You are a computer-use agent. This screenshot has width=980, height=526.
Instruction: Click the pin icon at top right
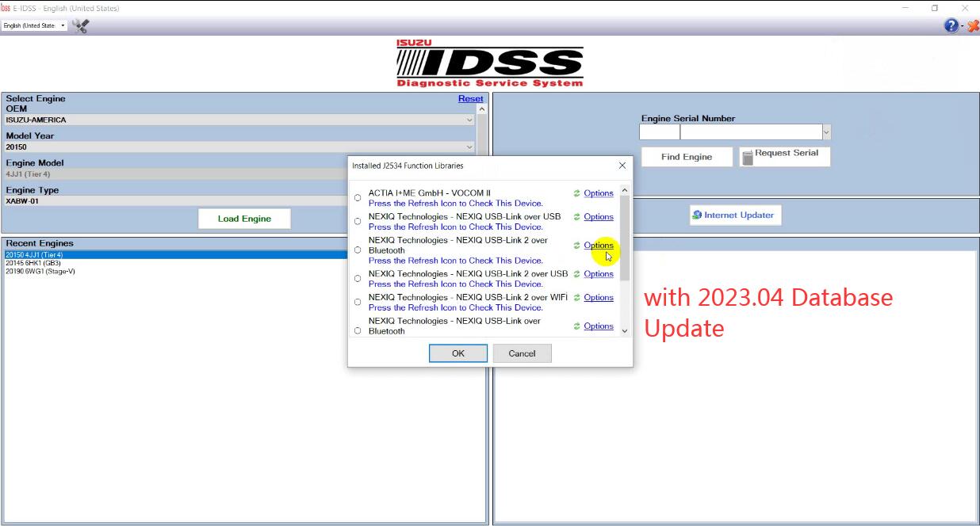973,26
